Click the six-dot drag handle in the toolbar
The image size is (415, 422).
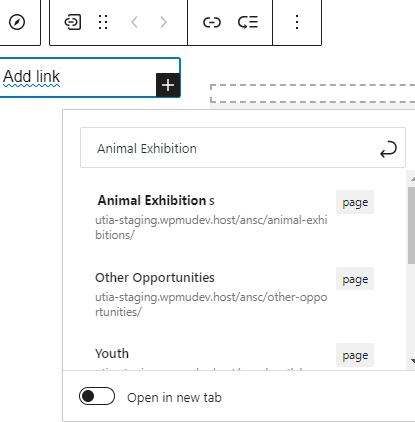[103, 22]
